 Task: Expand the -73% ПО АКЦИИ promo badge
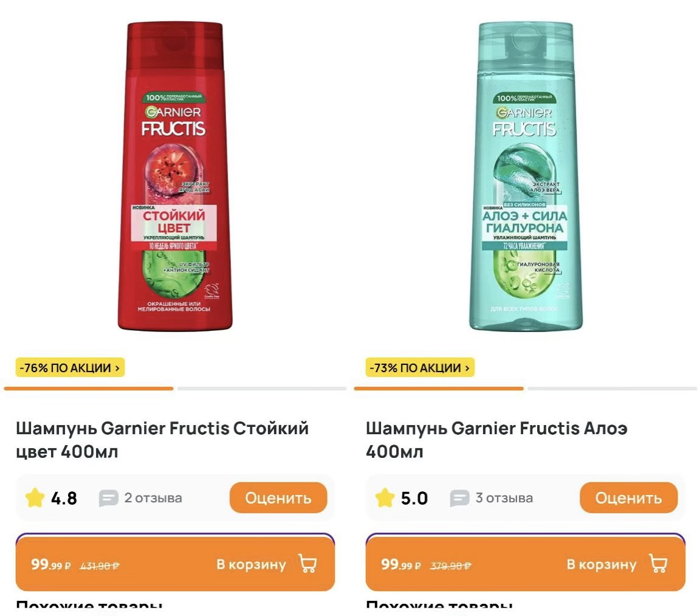pos(420,368)
